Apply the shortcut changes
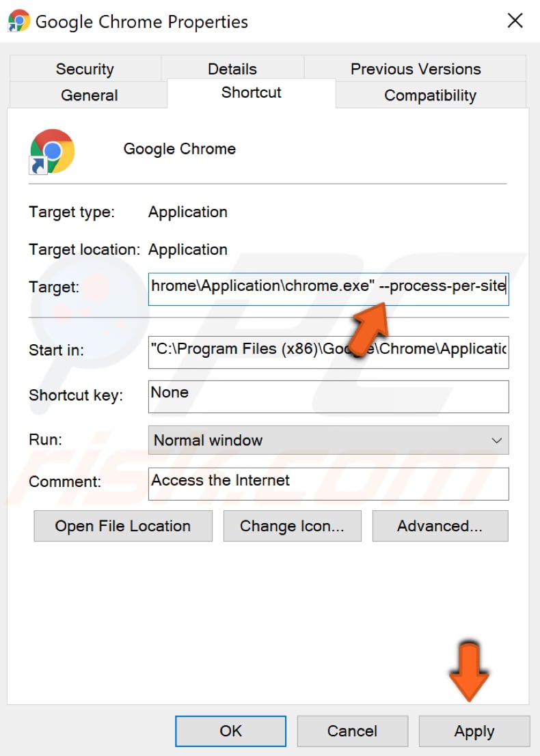 click(x=474, y=731)
